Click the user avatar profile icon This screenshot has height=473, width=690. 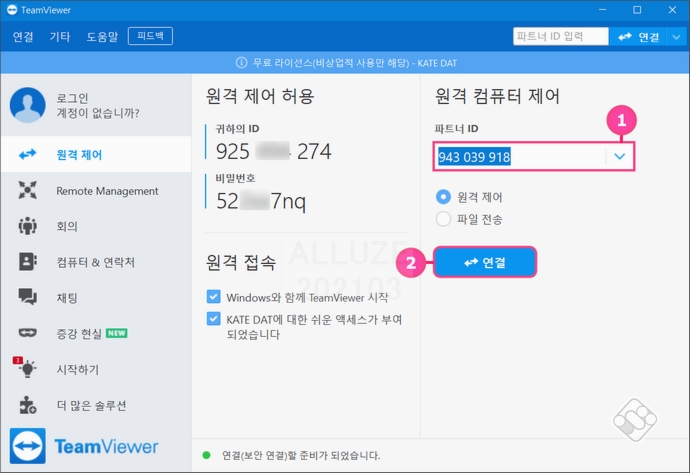point(27,105)
